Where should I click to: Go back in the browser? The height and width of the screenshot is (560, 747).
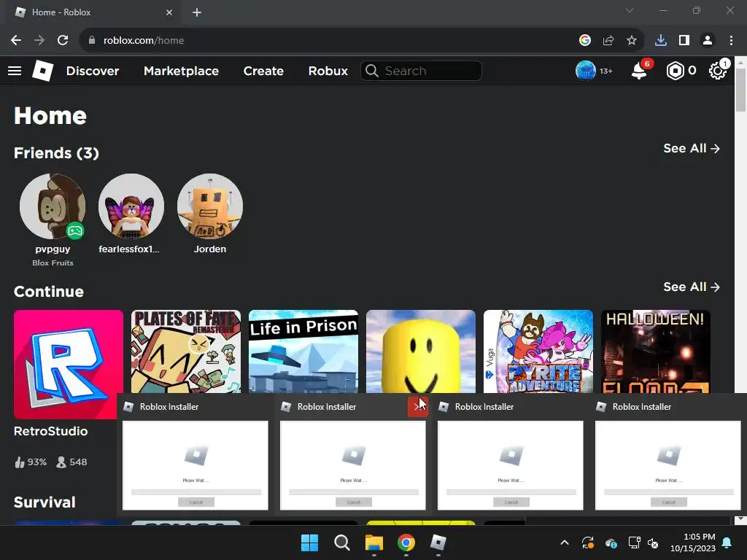point(16,41)
